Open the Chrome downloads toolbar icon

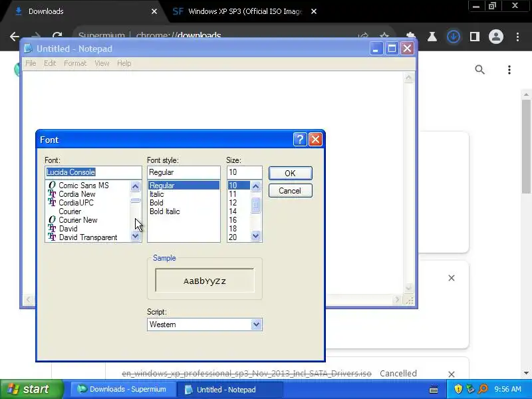click(454, 37)
